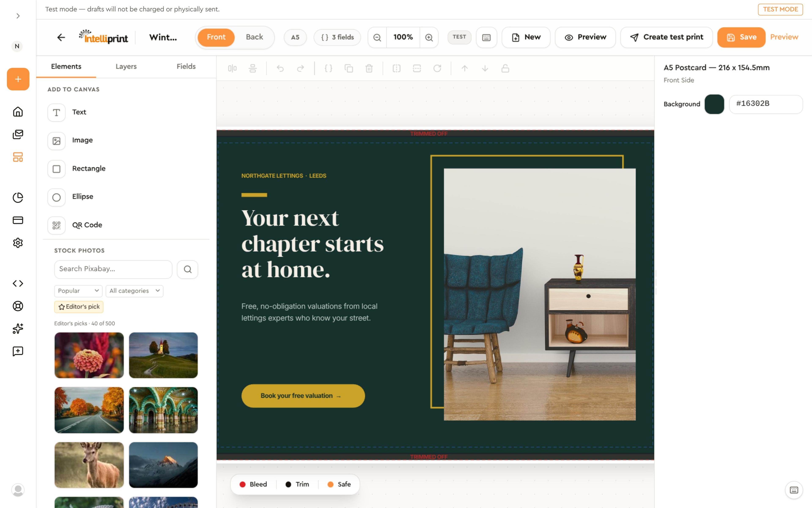The image size is (812, 508).
Task: Click the undo arrow in canvas toolbar
Action: coord(280,69)
